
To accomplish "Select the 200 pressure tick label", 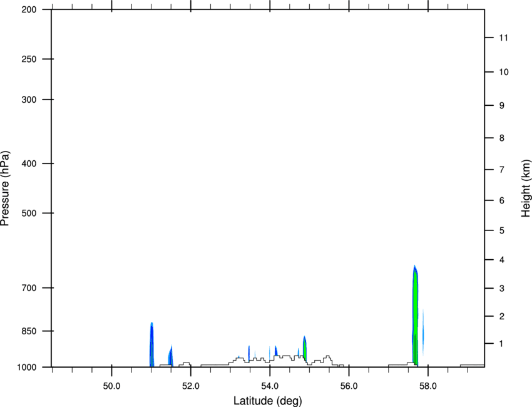I will [29, 9].
